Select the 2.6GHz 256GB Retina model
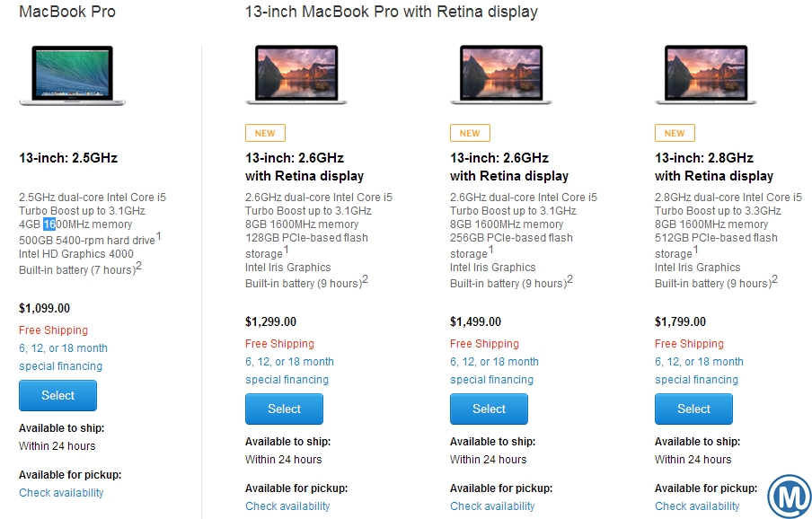 point(489,409)
